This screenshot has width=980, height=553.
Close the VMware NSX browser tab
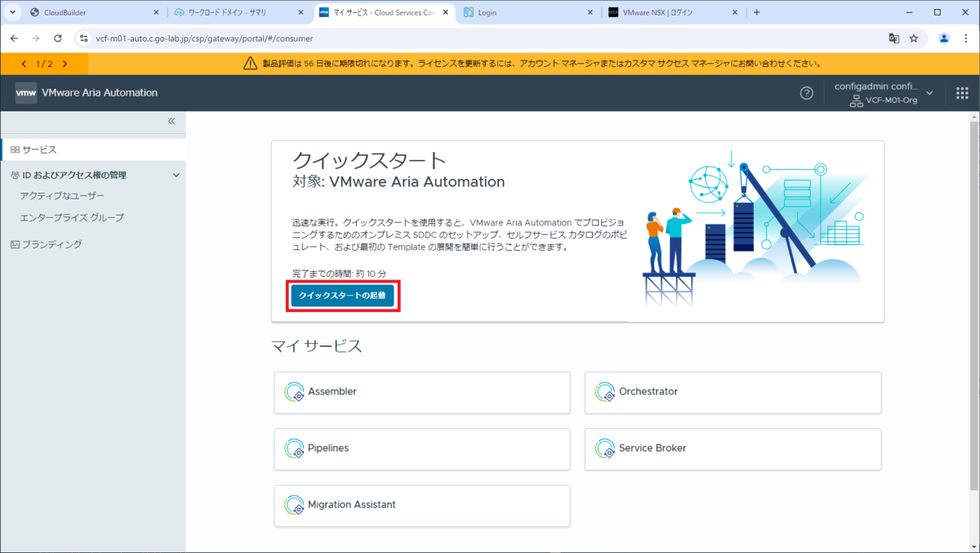coord(735,13)
